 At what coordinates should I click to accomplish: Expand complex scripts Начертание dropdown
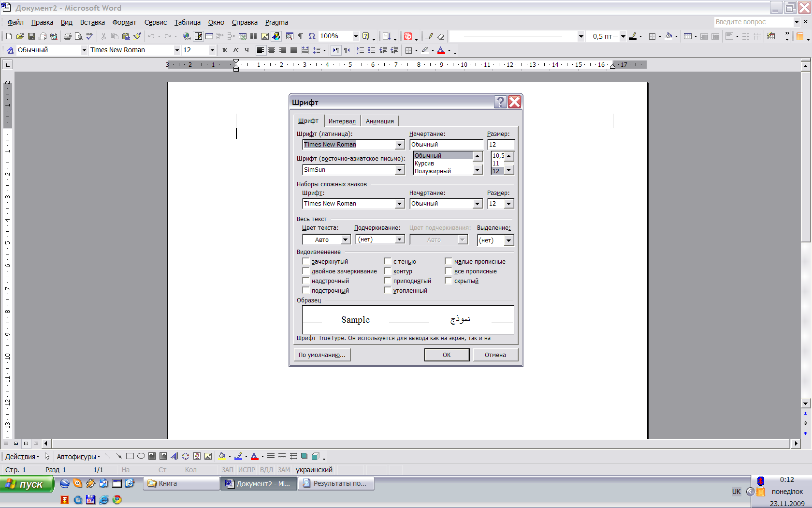pyautogui.click(x=478, y=204)
